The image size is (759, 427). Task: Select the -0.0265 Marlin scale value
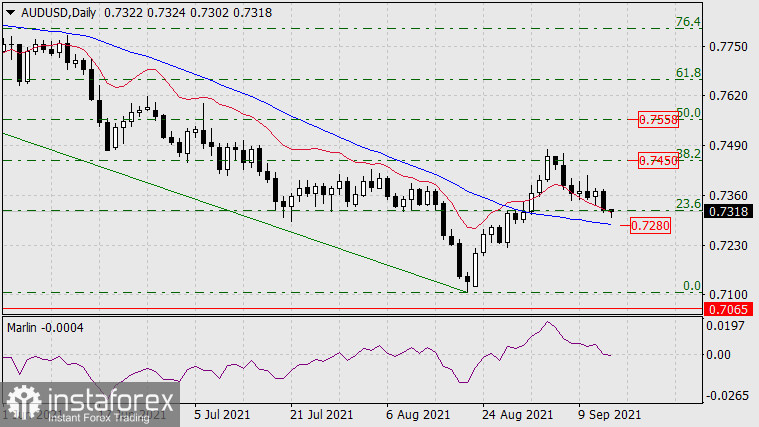(728, 396)
